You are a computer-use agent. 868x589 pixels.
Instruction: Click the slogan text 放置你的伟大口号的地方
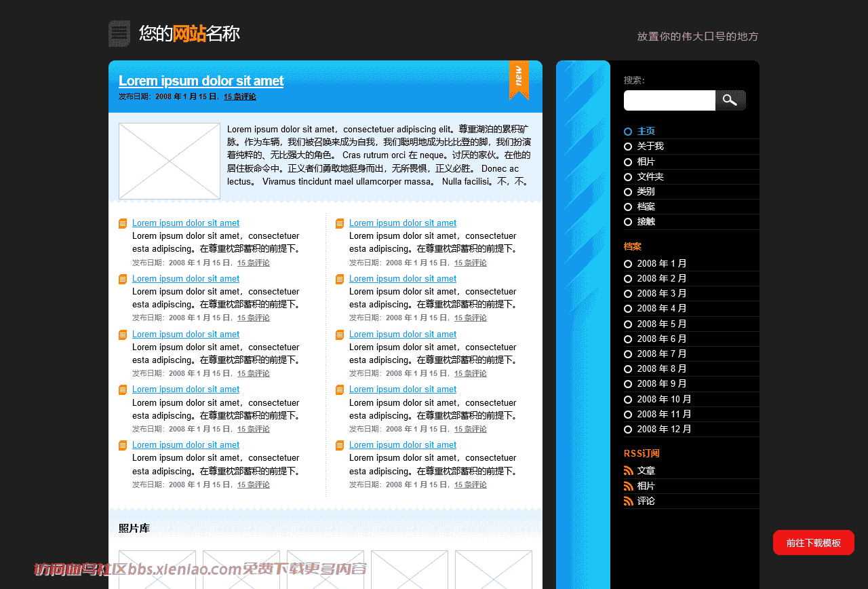(x=698, y=37)
